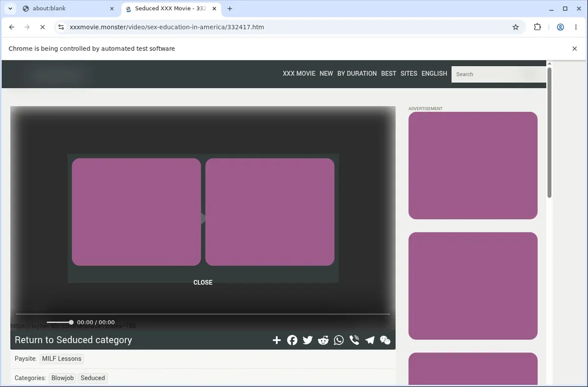Viewport: 588px width, 387px height.
Task: Share via Telegram
Action: pos(370,340)
